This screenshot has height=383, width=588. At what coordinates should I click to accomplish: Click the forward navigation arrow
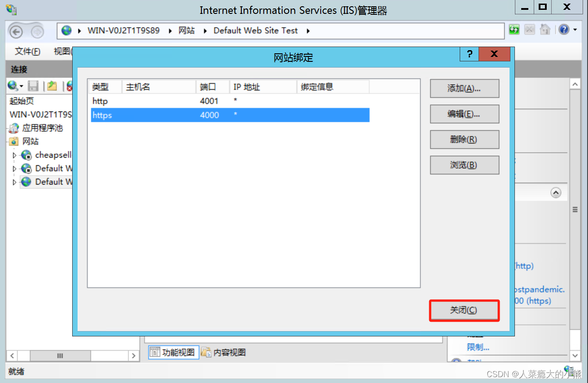click(37, 31)
